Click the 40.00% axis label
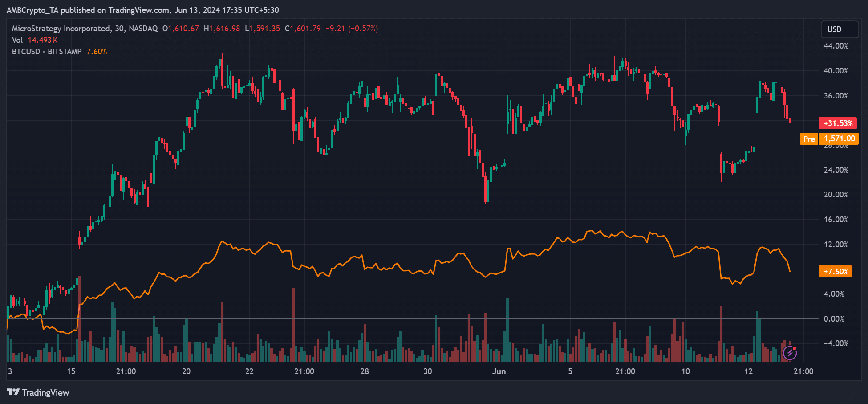868x404 pixels. tap(836, 71)
